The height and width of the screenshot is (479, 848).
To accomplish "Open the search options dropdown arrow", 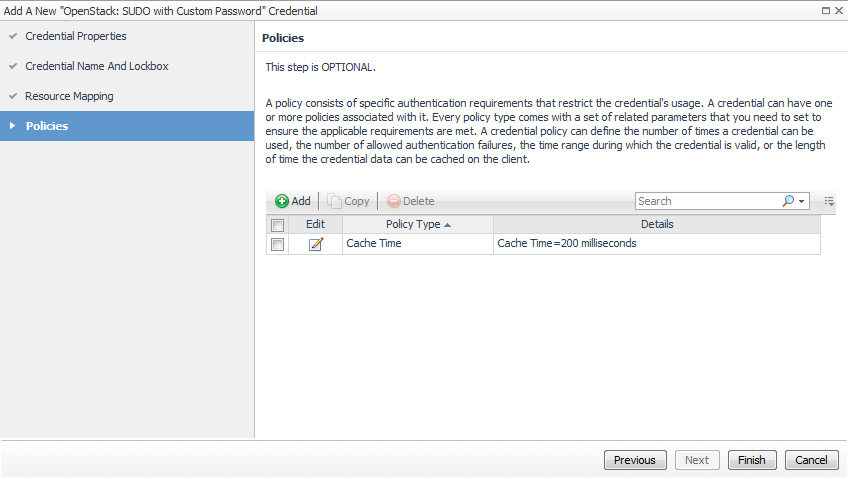I will click(802, 201).
